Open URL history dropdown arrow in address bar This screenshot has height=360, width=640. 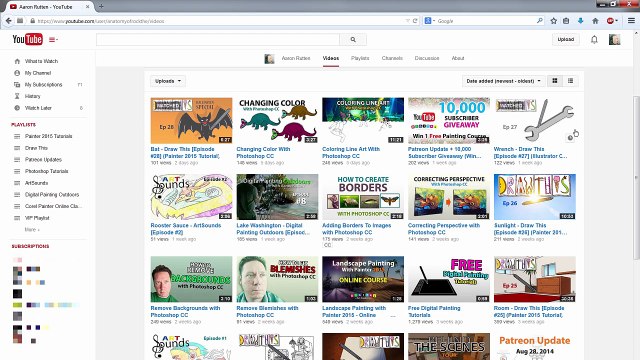(x=407, y=21)
